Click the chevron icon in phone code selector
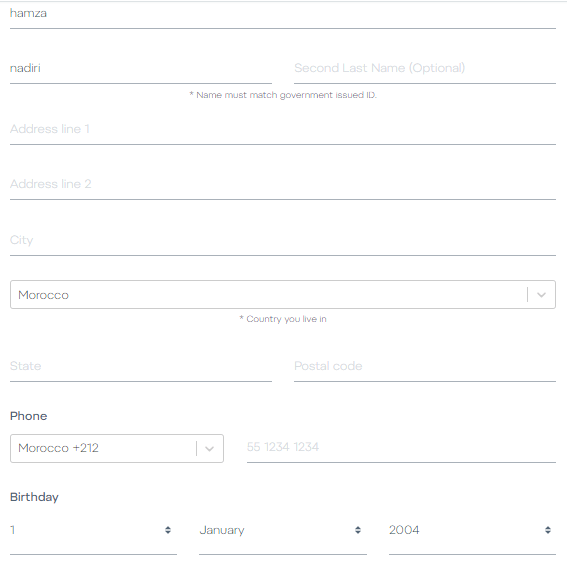 pyautogui.click(x=209, y=449)
